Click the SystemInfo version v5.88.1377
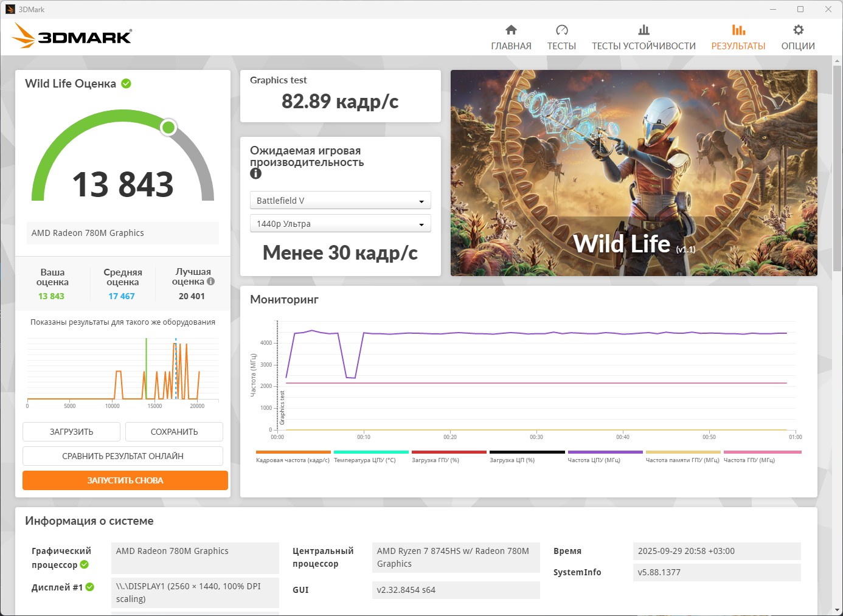843x616 pixels. (x=717, y=572)
